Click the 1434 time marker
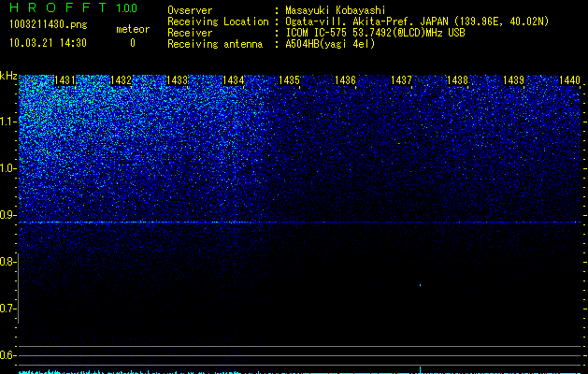Viewport: 588px width, 374px height. coord(234,80)
